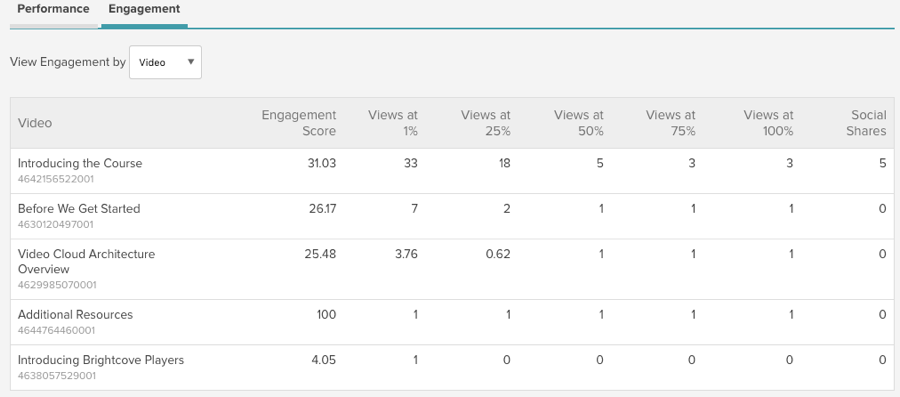This screenshot has width=900, height=397.
Task: Click the 0.62 views value
Action: click(x=498, y=254)
